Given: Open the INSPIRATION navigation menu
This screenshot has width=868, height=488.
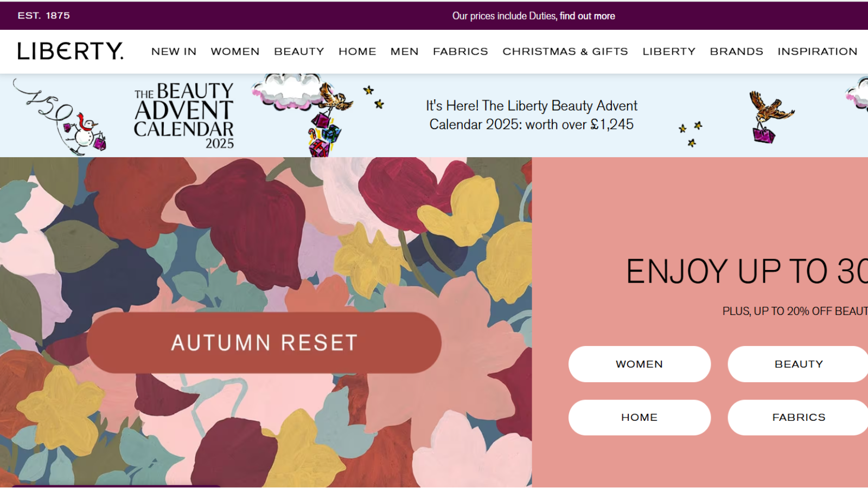Looking at the screenshot, I should pos(817,52).
